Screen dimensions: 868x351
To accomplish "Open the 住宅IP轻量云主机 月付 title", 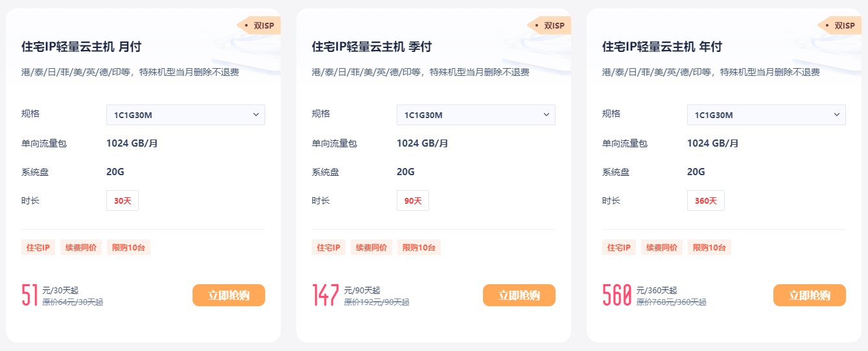I will (x=81, y=47).
